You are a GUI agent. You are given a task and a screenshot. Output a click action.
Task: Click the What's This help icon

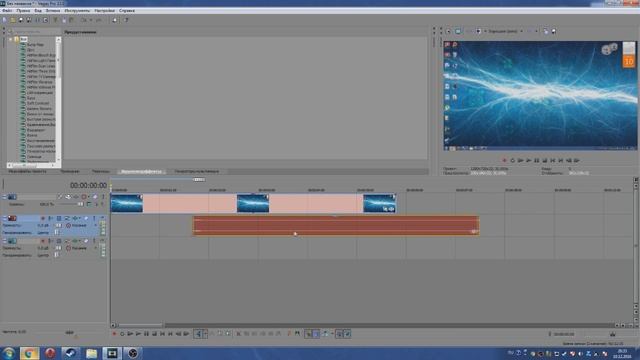pos(126,20)
